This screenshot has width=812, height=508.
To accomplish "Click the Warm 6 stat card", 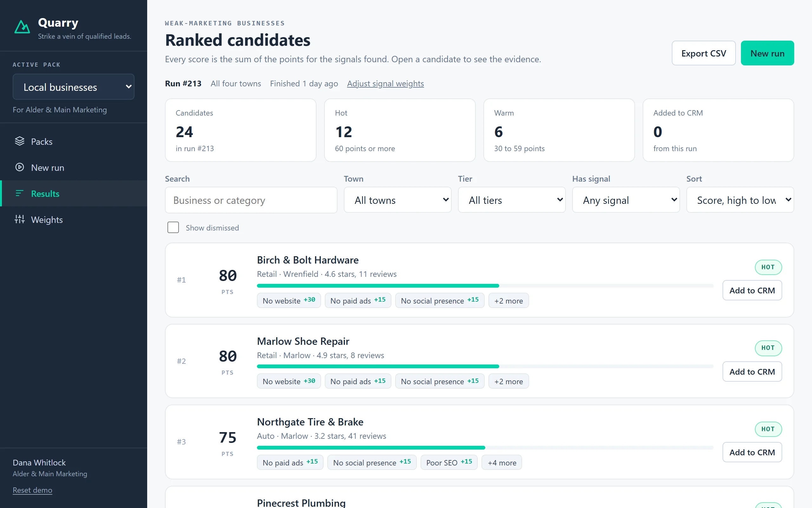I will click(x=559, y=130).
